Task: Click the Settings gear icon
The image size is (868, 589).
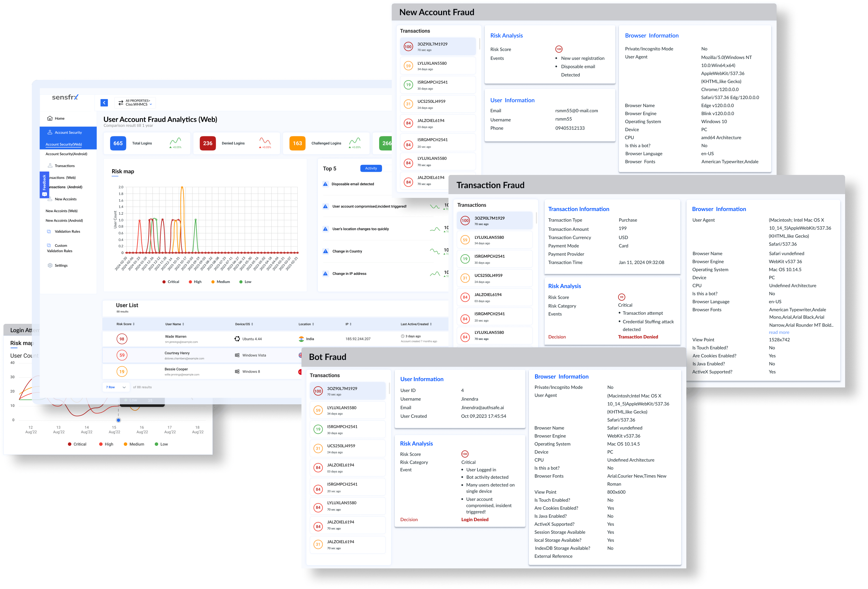Action: point(50,265)
